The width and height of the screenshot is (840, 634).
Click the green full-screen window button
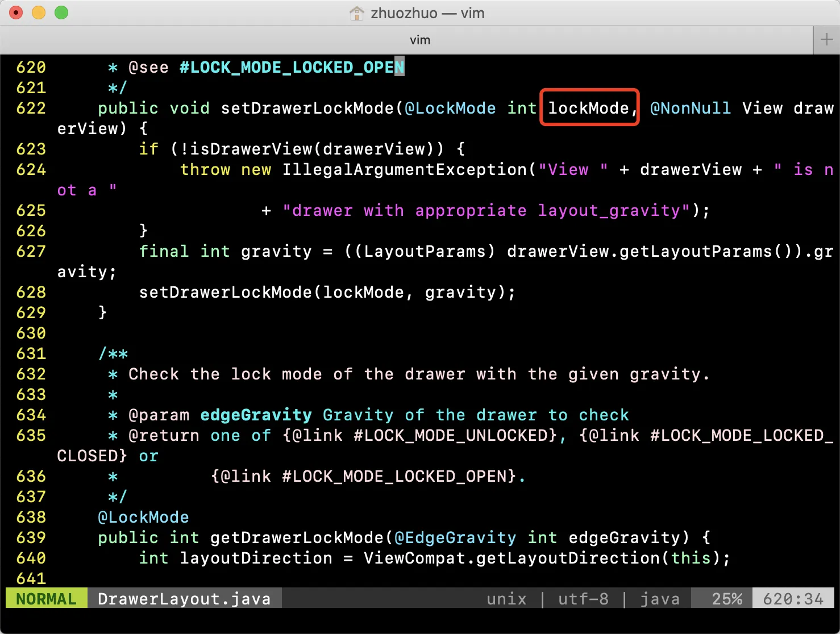(61, 12)
